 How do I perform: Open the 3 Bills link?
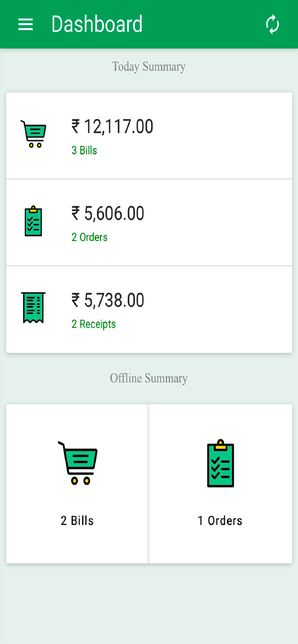pyautogui.click(x=84, y=151)
